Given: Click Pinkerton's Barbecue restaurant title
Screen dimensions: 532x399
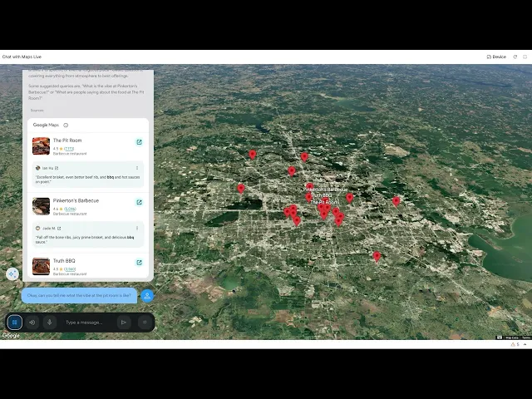Looking at the screenshot, I should [x=76, y=200].
